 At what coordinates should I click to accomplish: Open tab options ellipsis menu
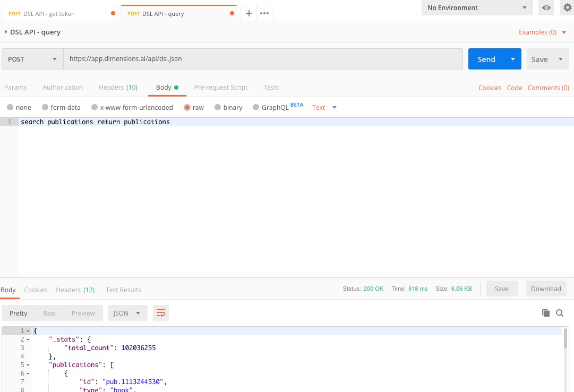[264, 14]
